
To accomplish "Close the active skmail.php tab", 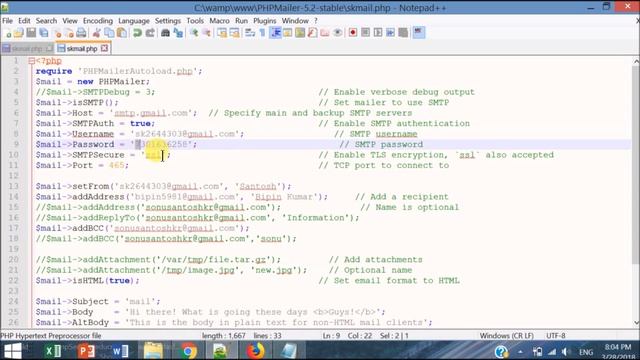I will click(x=104, y=48).
